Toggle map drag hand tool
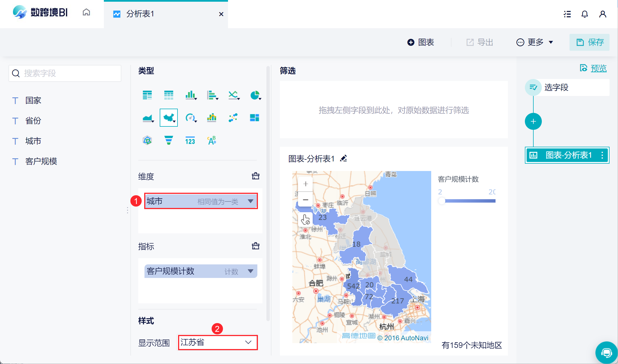The width and height of the screenshot is (618, 364). pyautogui.click(x=305, y=220)
